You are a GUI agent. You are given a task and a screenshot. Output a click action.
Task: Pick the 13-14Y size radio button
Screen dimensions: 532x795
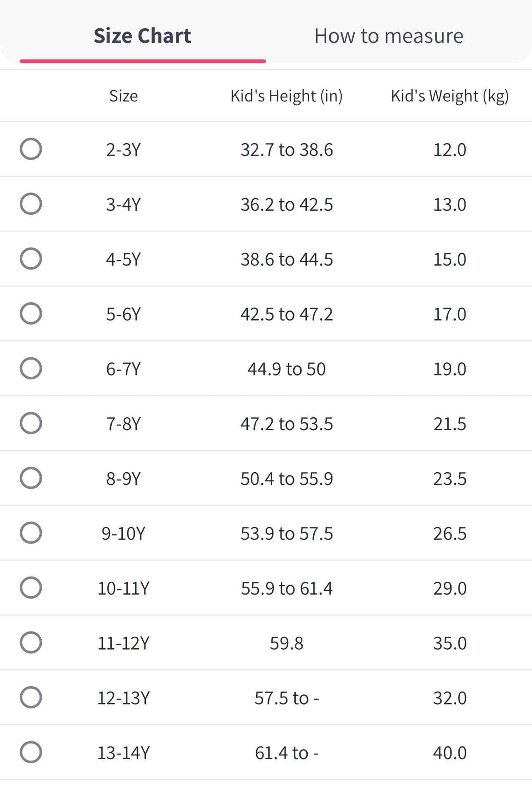point(31,752)
